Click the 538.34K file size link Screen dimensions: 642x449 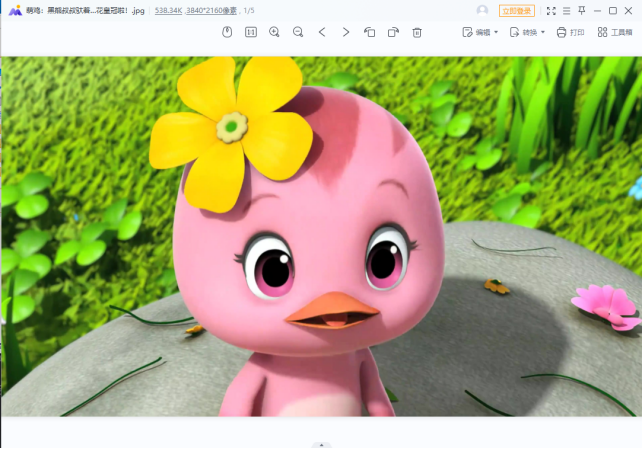(168, 11)
